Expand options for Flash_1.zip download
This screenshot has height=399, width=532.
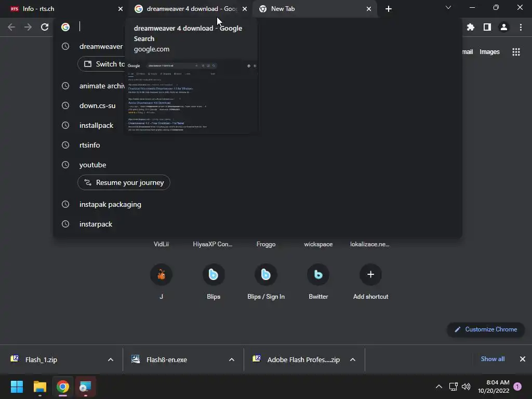point(111,360)
